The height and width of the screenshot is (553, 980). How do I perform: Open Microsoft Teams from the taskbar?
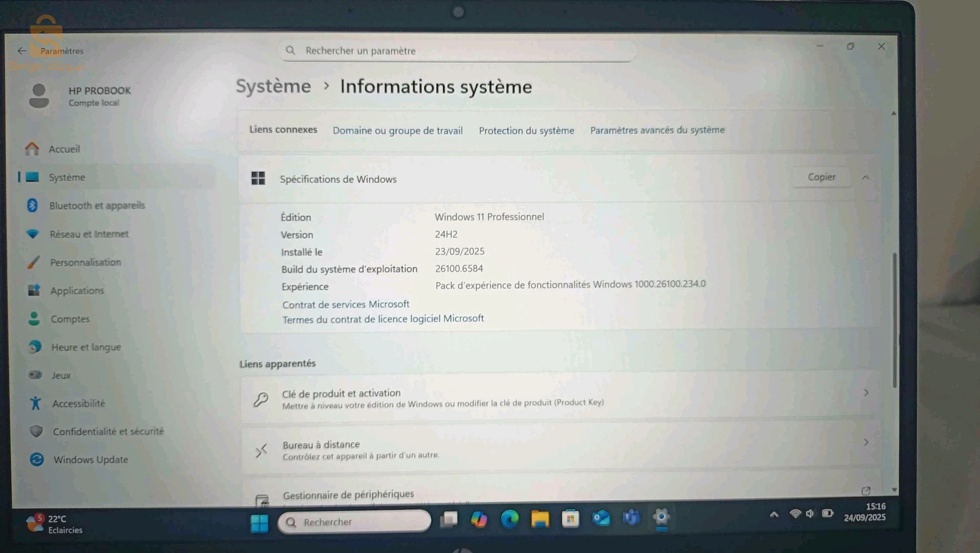(631, 519)
